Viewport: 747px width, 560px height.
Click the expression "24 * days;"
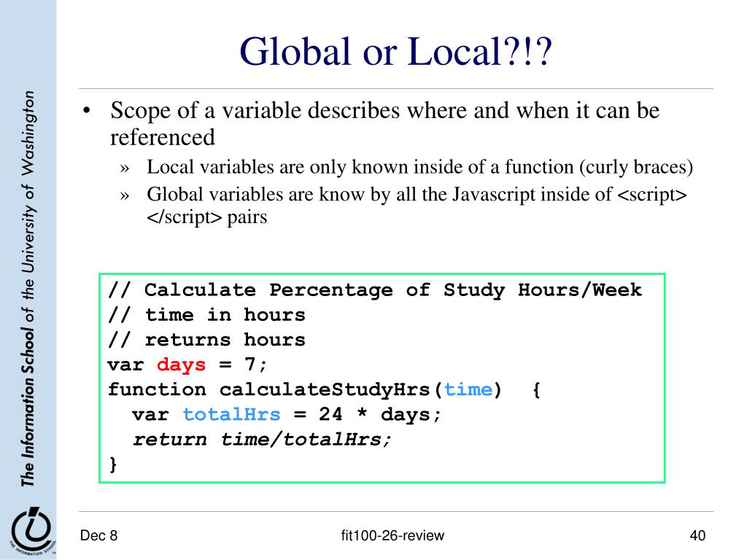[379, 415]
